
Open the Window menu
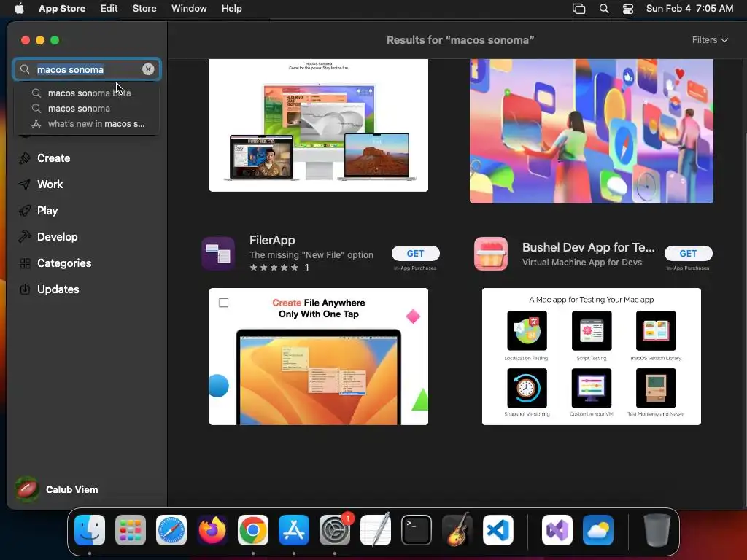coord(189,8)
